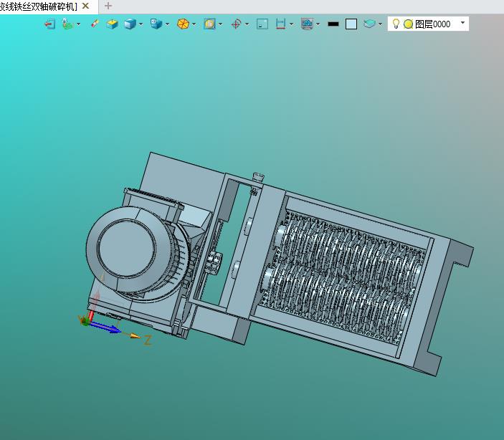Click the zoom window magnifier icon

pyautogui.click(x=209, y=24)
